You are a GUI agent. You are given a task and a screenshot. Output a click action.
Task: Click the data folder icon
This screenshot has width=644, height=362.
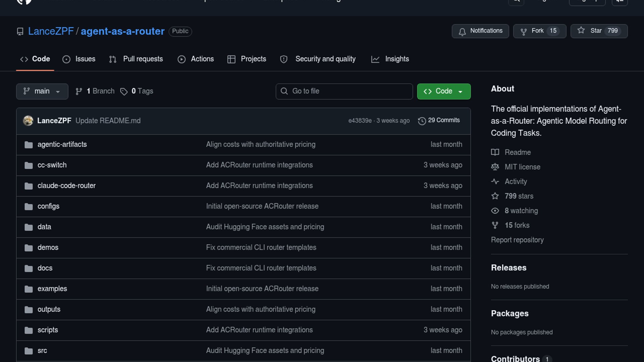tap(29, 227)
